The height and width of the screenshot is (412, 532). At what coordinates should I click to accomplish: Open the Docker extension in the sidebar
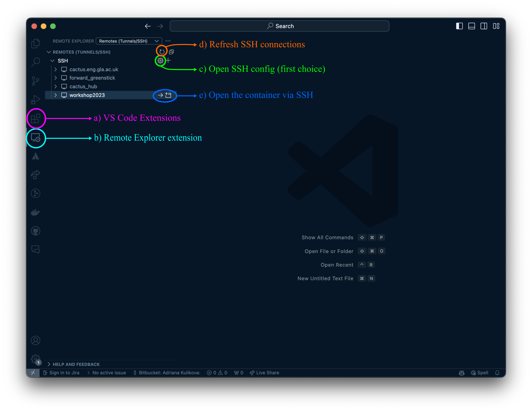tap(36, 212)
